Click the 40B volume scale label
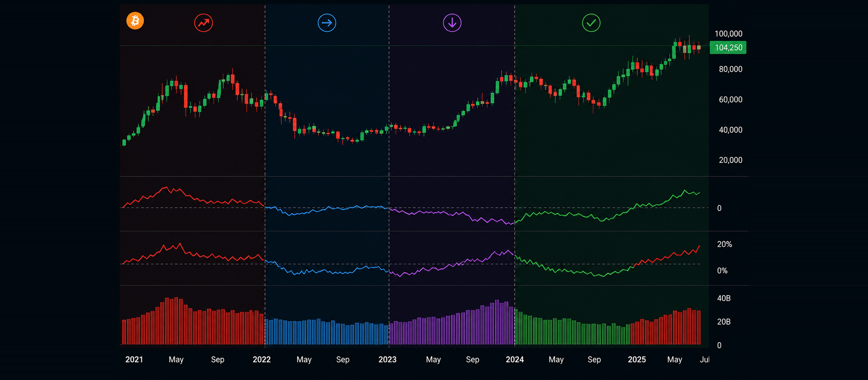 tap(724, 298)
